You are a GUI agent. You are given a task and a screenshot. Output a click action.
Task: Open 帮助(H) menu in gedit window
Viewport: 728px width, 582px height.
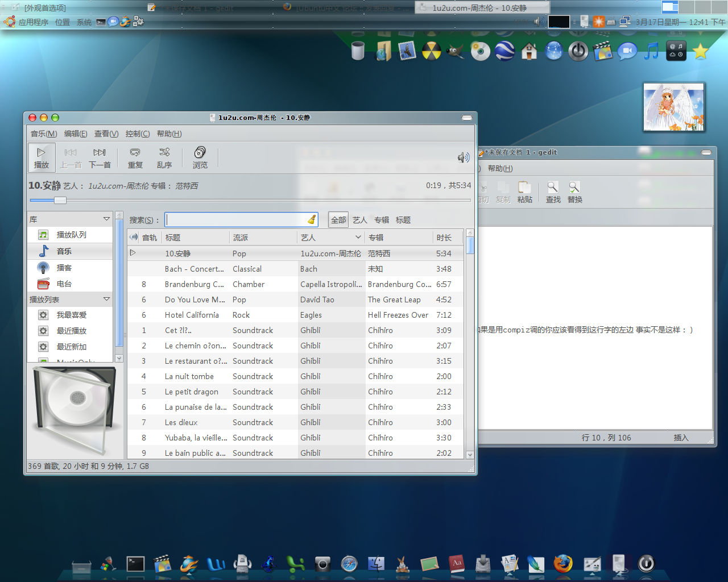(x=500, y=168)
